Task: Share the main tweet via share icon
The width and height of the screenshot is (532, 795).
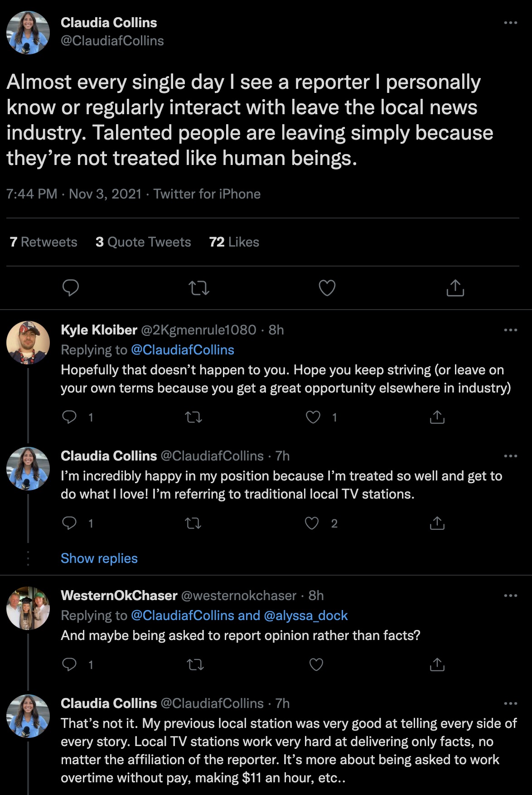Action: coord(455,288)
